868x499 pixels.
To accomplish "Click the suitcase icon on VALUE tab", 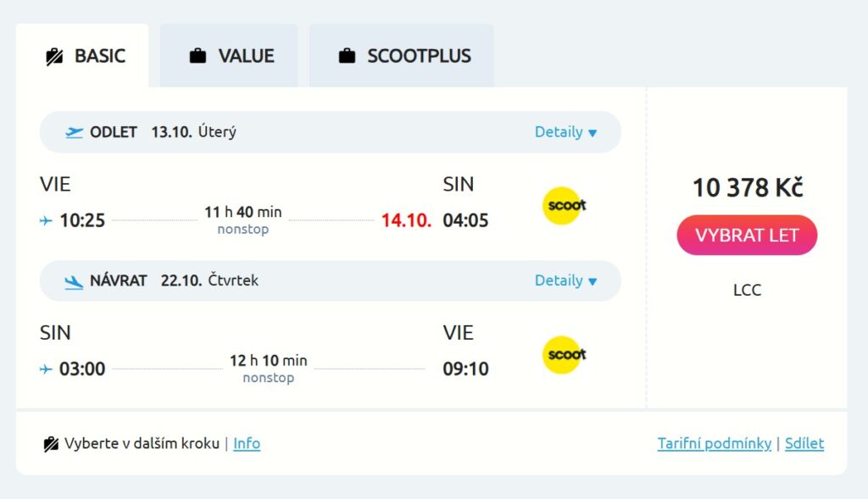I will pyautogui.click(x=198, y=57).
